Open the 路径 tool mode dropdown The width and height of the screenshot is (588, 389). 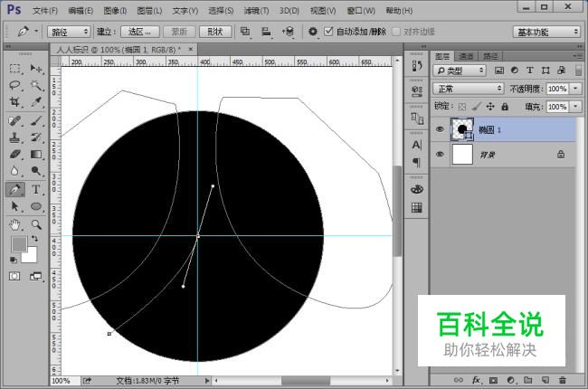click(x=69, y=32)
